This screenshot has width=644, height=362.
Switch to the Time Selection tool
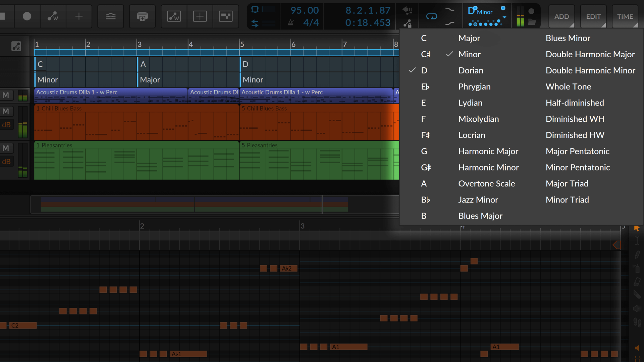[x=637, y=241]
